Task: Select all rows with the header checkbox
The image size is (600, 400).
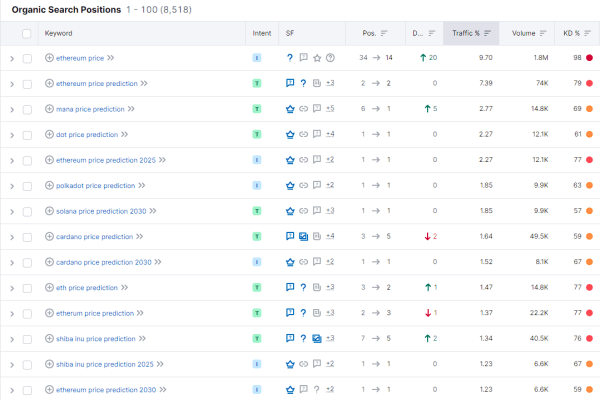Action: click(27, 33)
